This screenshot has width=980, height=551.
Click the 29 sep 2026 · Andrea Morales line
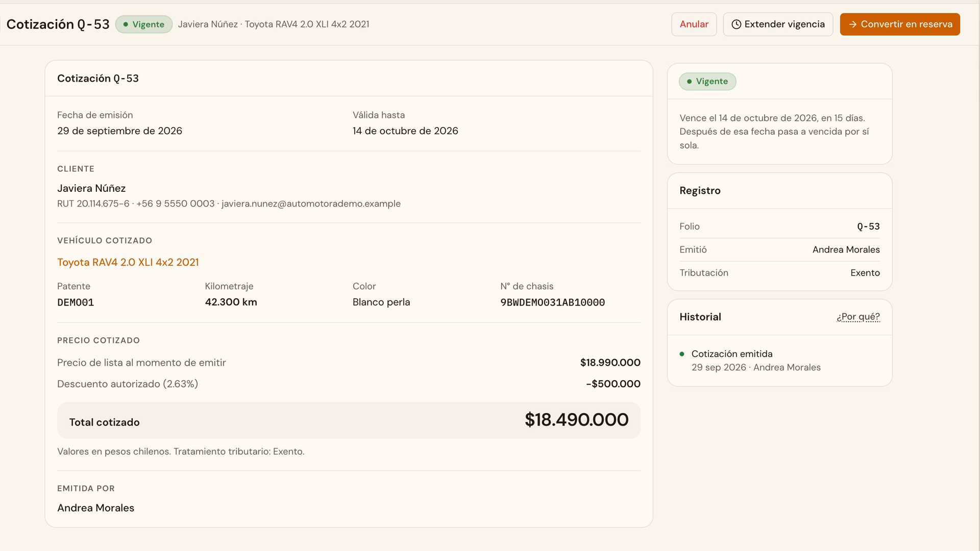[756, 368]
